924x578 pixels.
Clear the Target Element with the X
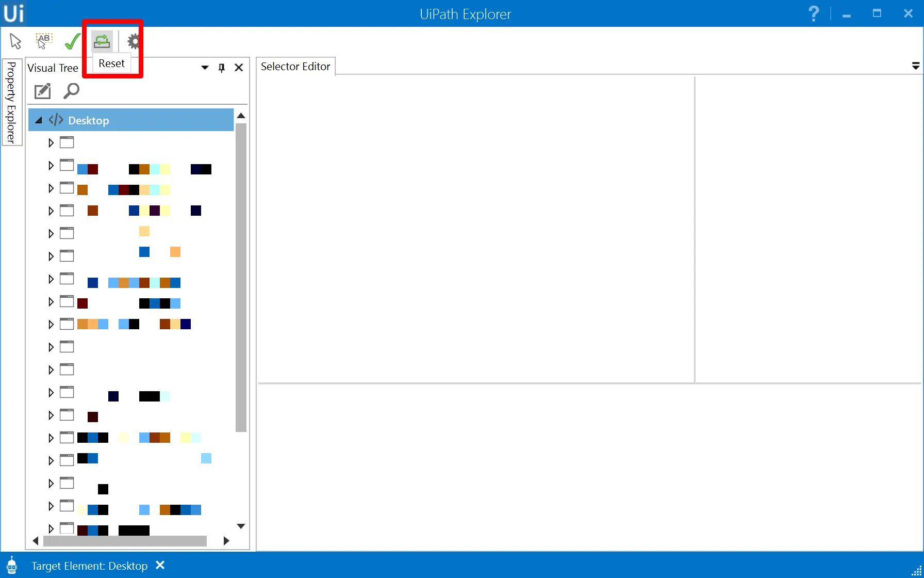[x=160, y=565]
